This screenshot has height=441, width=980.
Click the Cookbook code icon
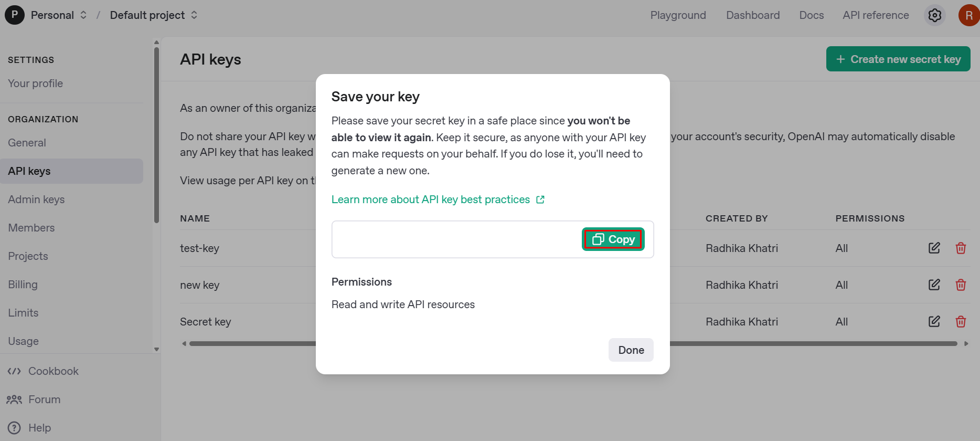14,371
